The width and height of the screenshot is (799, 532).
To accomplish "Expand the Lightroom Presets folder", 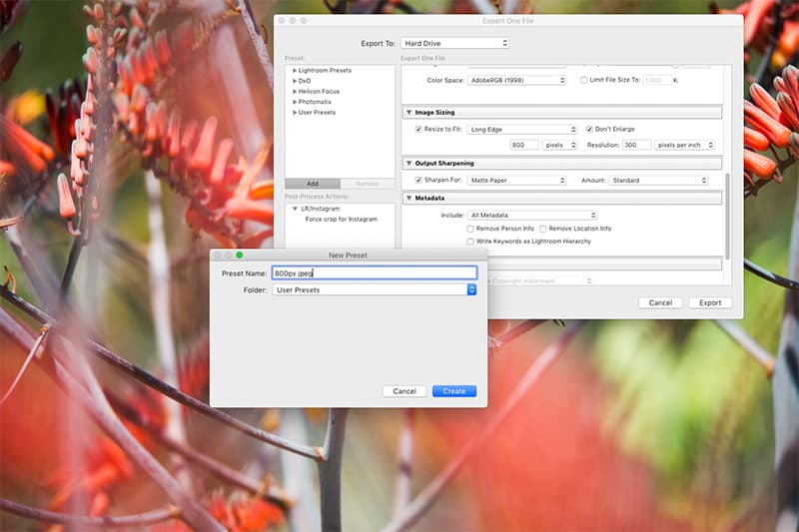I will (295, 70).
